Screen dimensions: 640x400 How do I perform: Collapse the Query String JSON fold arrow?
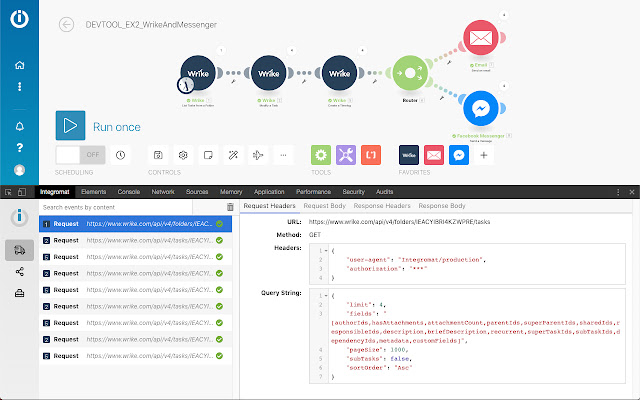coord(324,295)
